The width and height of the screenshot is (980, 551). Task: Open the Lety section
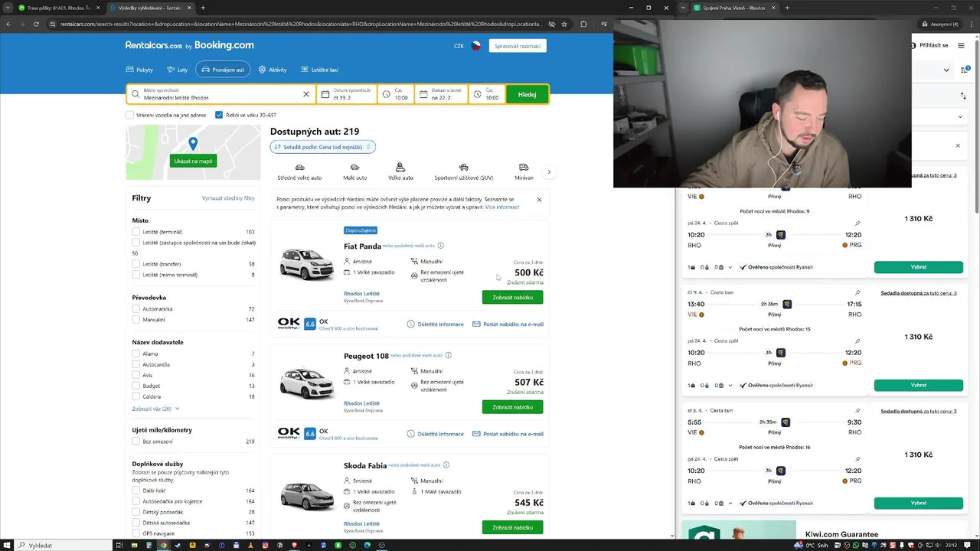[178, 70]
